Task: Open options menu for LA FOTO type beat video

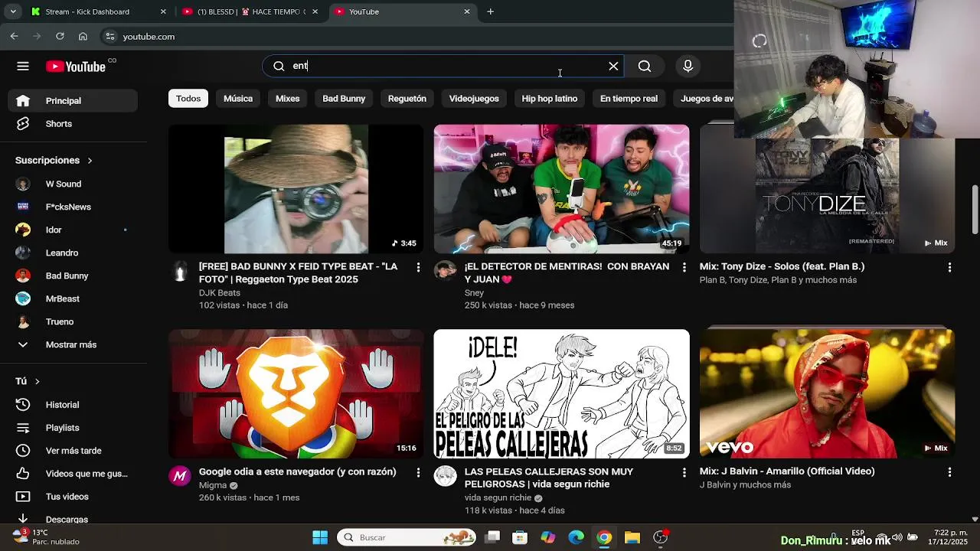Action: click(x=418, y=267)
